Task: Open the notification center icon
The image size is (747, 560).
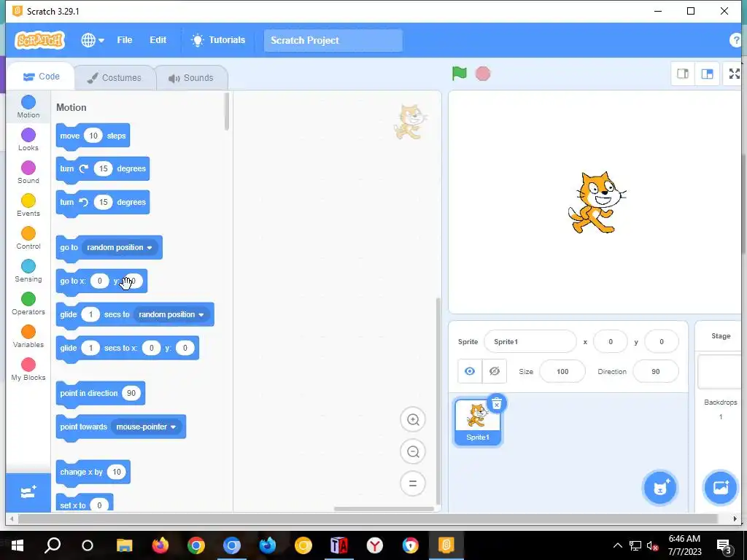Action: point(724,546)
